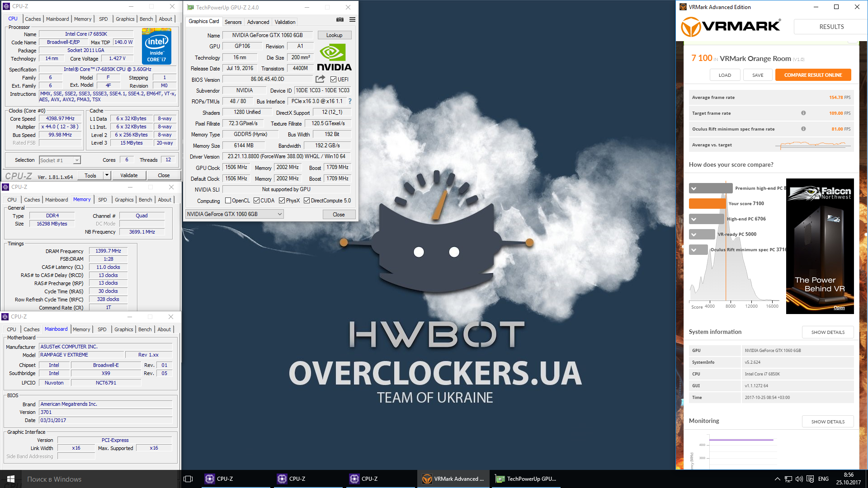Viewport: 868px width, 488px height.
Task: Expand the VR-ready PC 5000 comparison row
Action: tap(702, 235)
